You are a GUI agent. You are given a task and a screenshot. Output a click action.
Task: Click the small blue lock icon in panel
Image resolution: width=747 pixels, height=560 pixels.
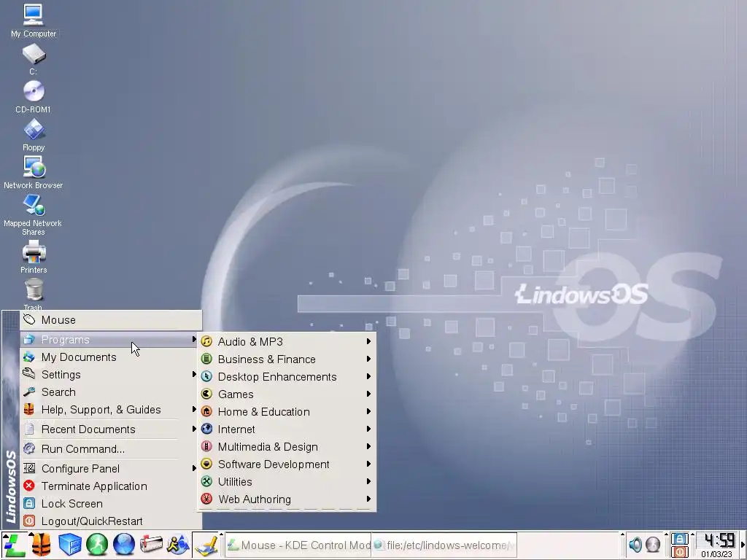[x=680, y=539]
